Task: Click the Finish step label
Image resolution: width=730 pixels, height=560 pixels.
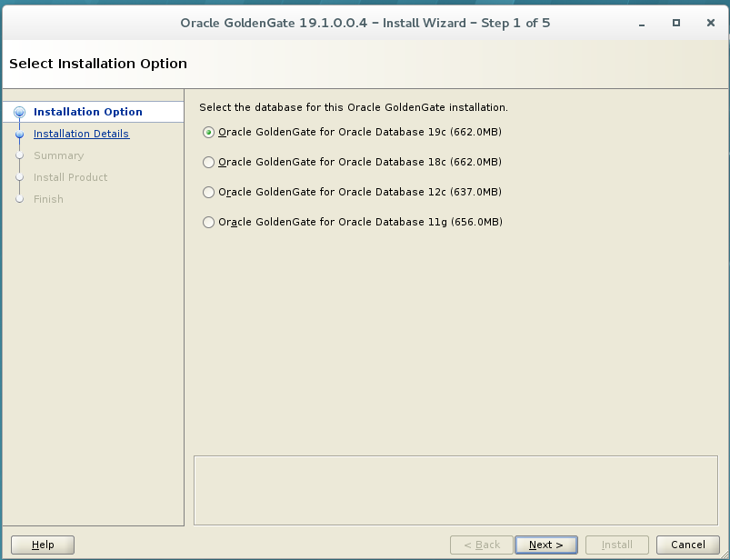Action: coord(48,199)
